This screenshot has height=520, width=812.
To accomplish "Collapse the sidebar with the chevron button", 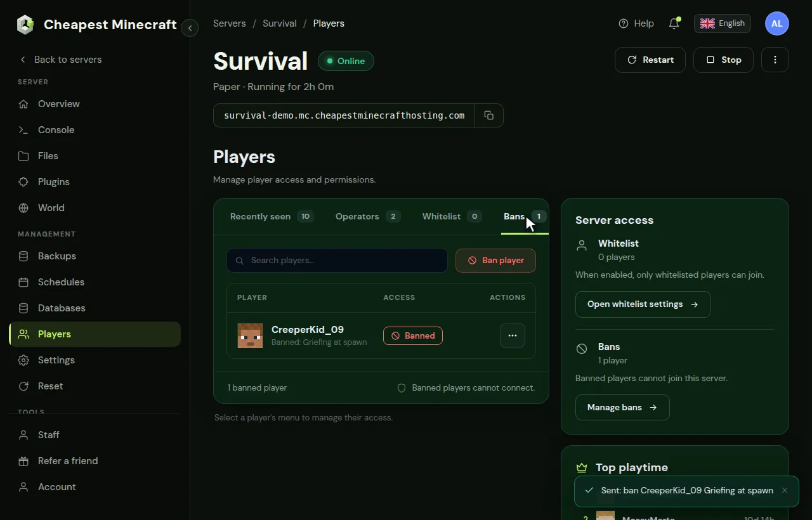I will click(190, 28).
